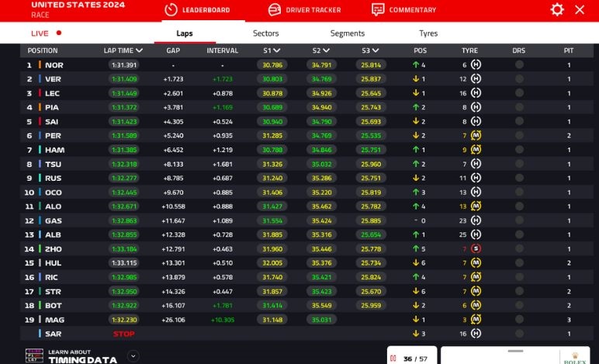
Task: Select the LEC driver row
Action: point(53,93)
